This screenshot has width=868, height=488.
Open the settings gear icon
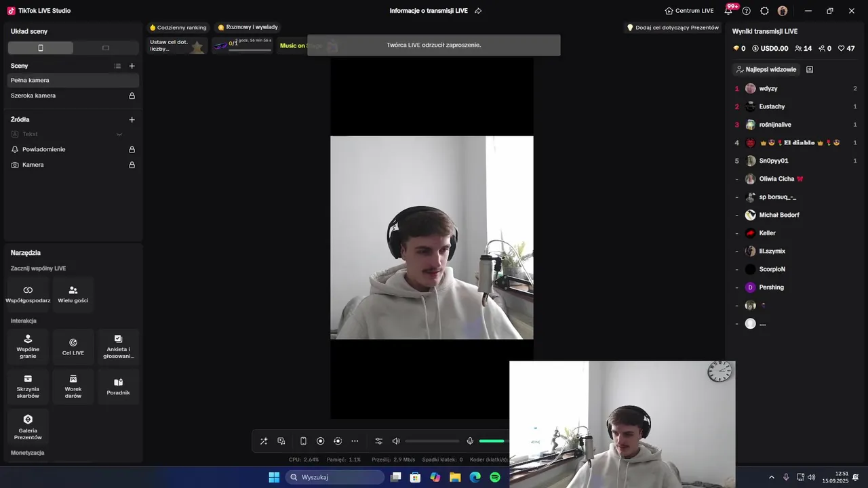[764, 11]
